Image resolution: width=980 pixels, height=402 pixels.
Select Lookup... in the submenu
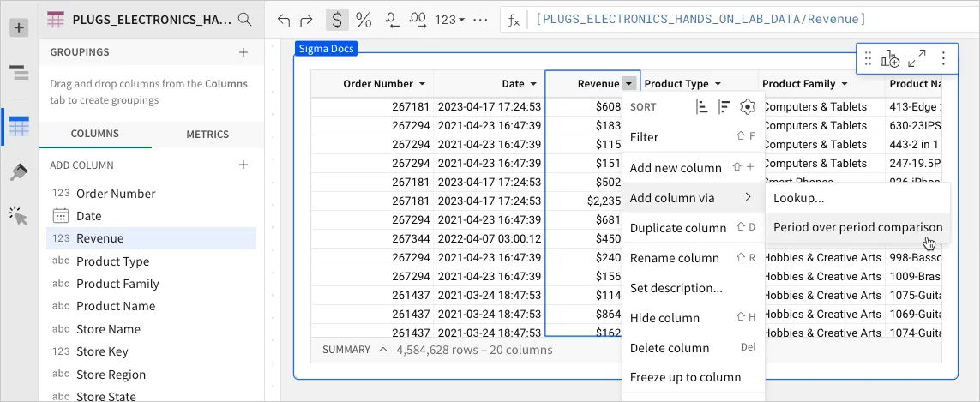[857, 199]
